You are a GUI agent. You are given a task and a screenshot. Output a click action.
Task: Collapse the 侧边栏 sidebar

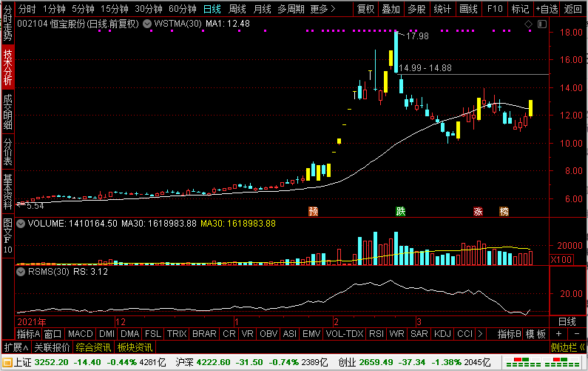click(567, 347)
